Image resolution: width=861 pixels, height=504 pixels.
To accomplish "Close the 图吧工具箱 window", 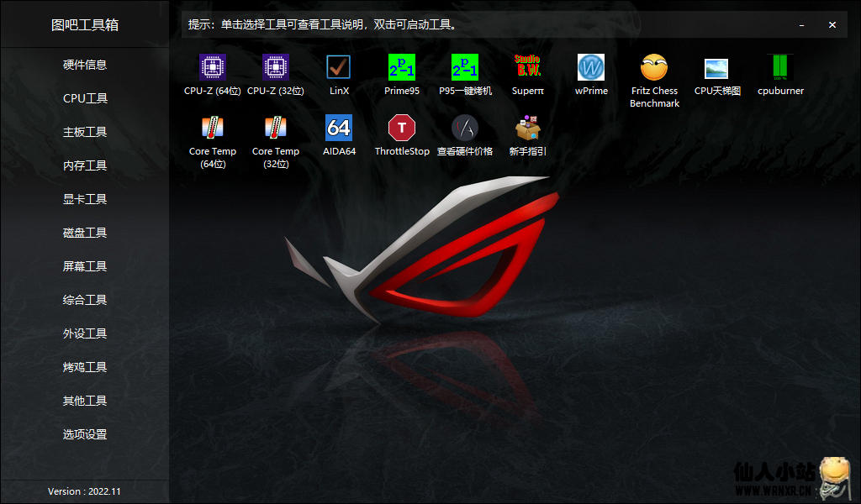I will [x=832, y=24].
